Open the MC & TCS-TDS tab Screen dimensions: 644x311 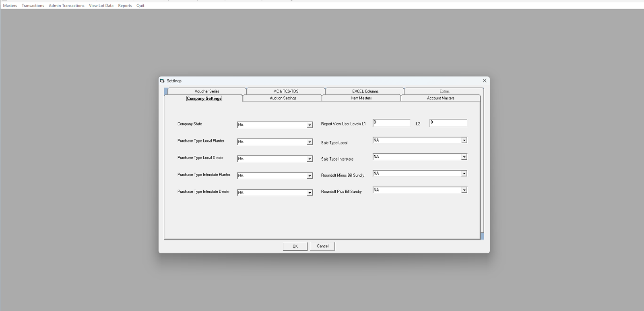pos(286,91)
